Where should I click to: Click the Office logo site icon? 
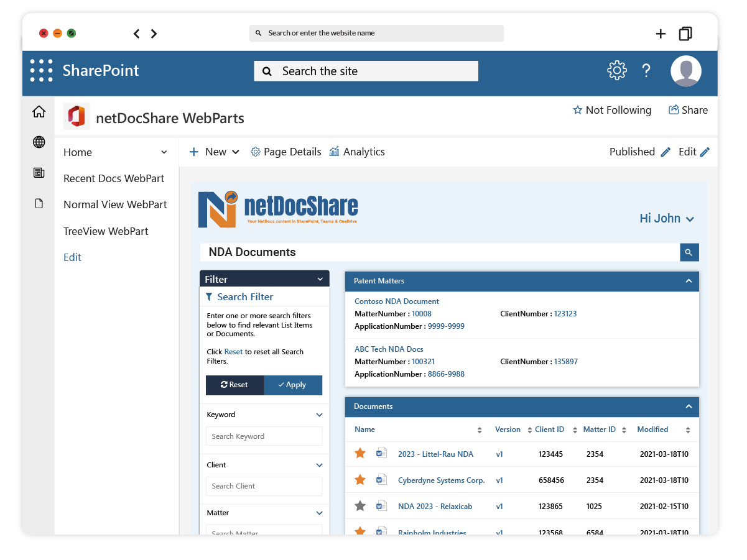click(77, 116)
